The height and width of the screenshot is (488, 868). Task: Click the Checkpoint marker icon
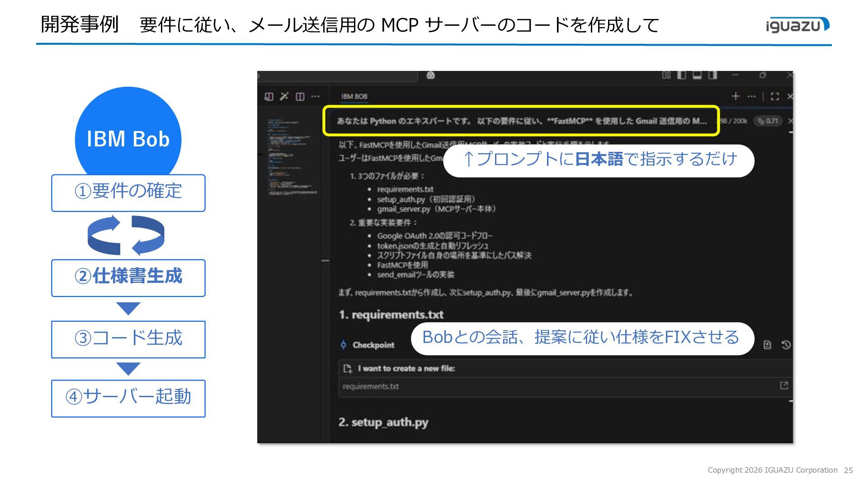(x=343, y=345)
